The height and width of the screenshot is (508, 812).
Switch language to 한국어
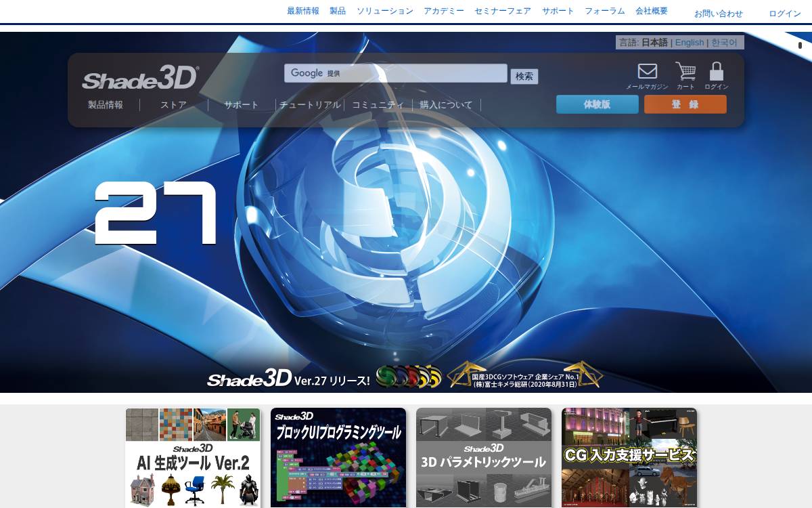point(724,42)
